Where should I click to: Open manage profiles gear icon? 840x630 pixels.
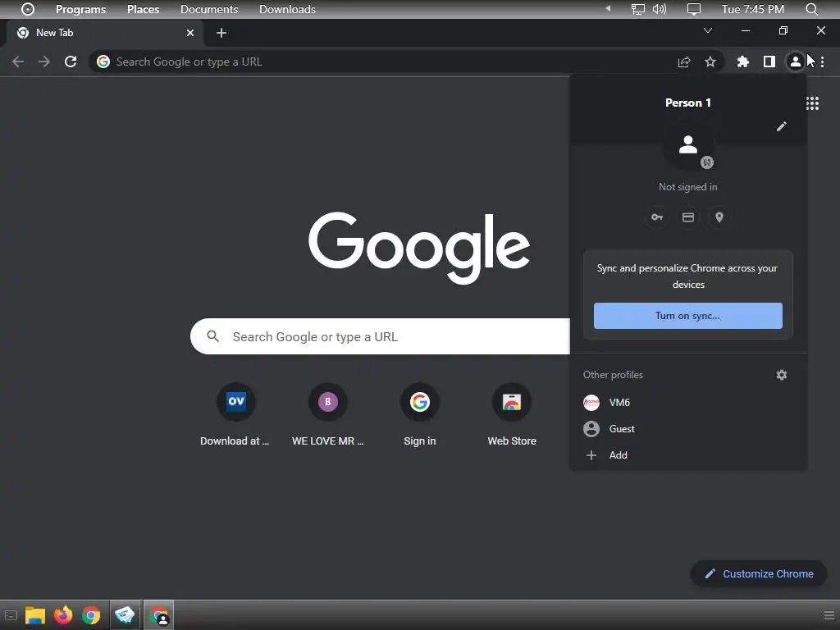point(782,375)
